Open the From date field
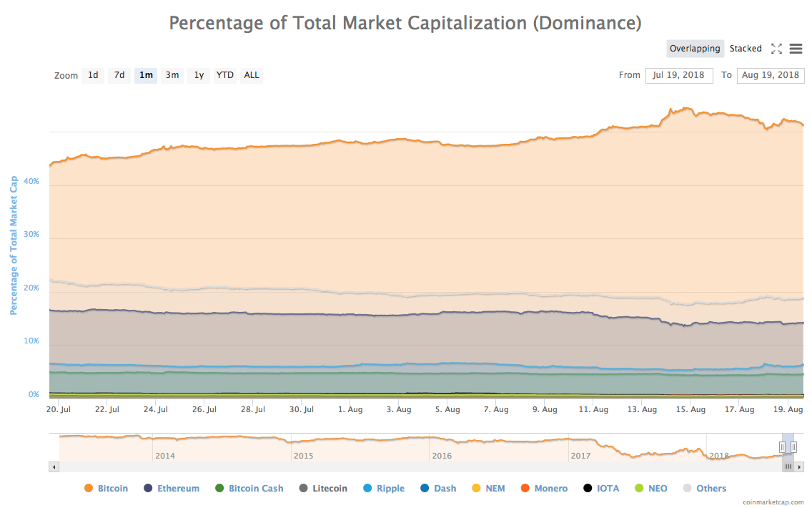The height and width of the screenshot is (508, 812). (x=679, y=75)
